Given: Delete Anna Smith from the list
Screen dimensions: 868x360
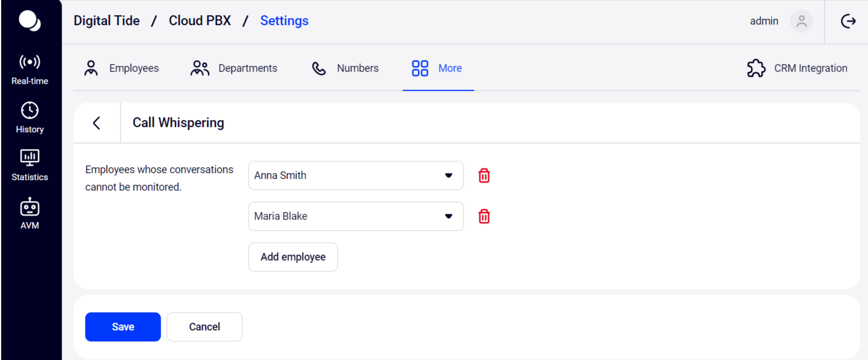Looking at the screenshot, I should pos(484,175).
